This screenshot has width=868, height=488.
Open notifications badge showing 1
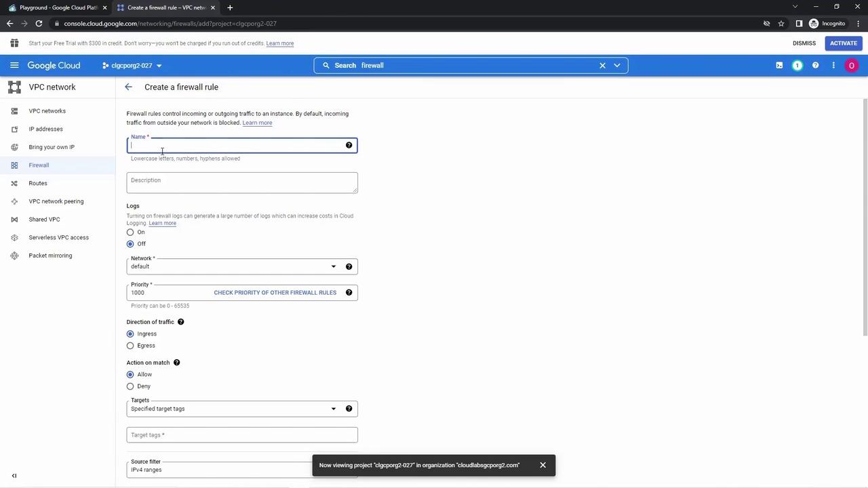797,66
